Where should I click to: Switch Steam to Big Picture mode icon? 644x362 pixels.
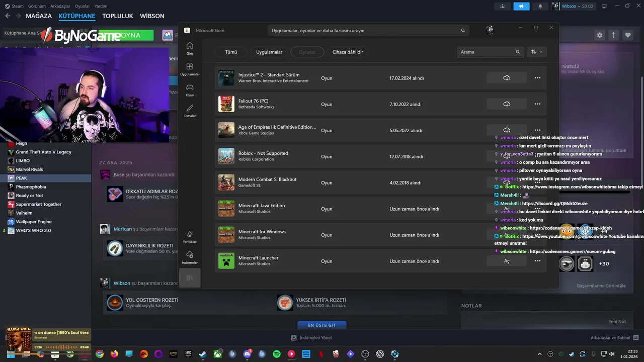click(x=604, y=6)
